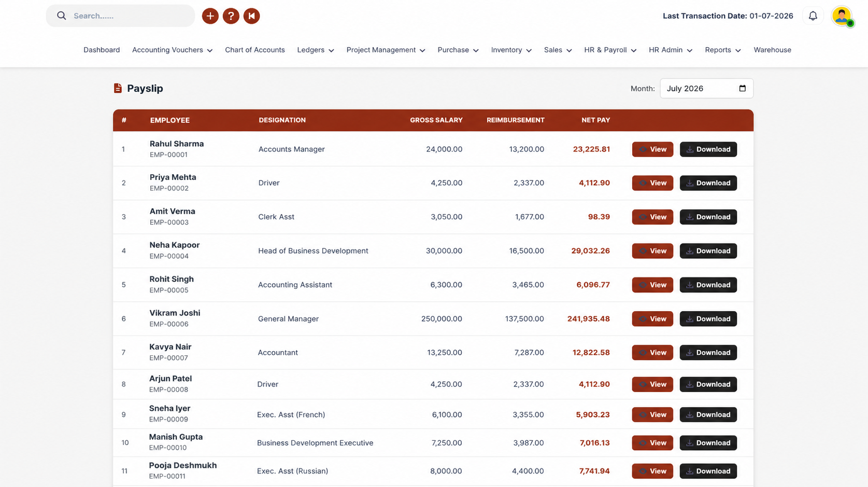The height and width of the screenshot is (487, 868).
Task: Click the NET PAY column header
Action: (x=595, y=120)
